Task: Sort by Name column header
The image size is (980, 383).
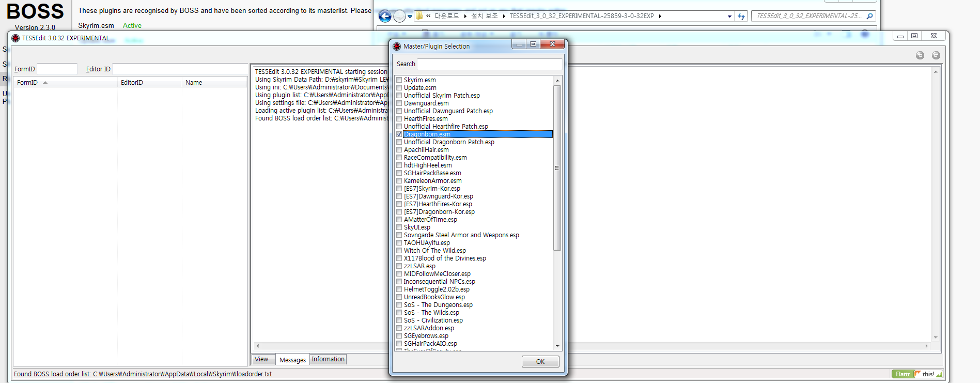Action: point(214,83)
